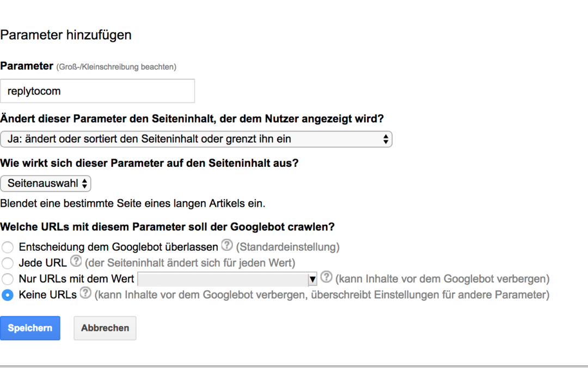The width and height of the screenshot is (588, 368).
Task: Click the Seitenauswahl stepper arrows
Action: pos(85,184)
